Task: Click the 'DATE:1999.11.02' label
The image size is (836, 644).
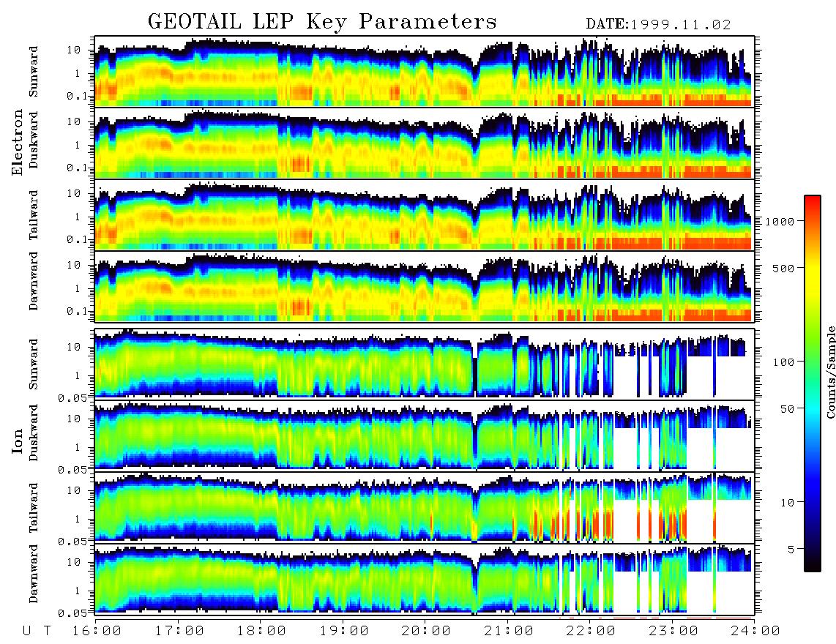Action: pos(658,24)
